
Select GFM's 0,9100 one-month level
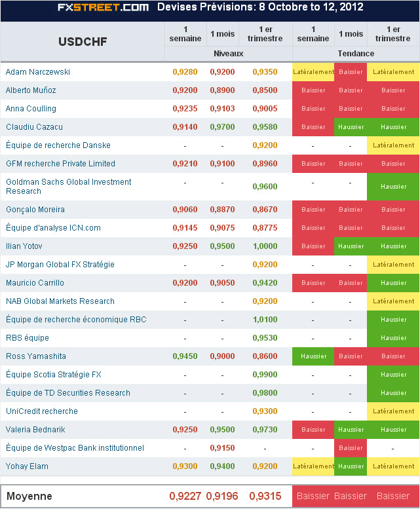(222, 164)
